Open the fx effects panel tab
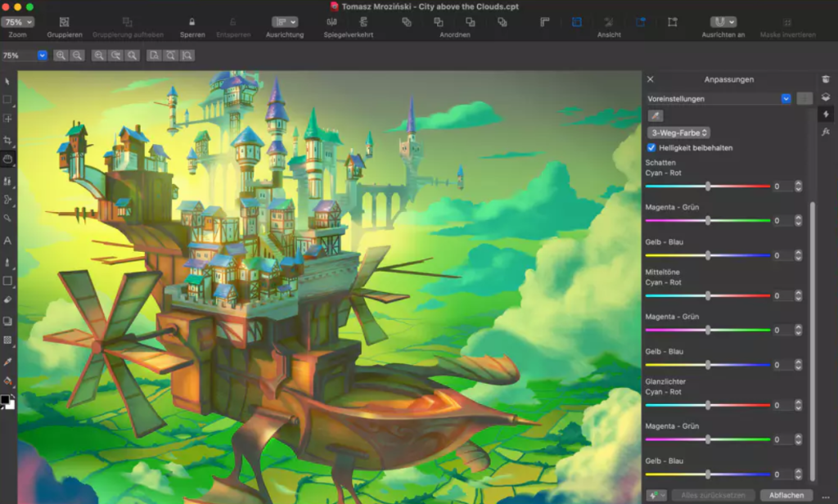Image resolution: width=838 pixels, height=504 pixels. click(x=826, y=132)
